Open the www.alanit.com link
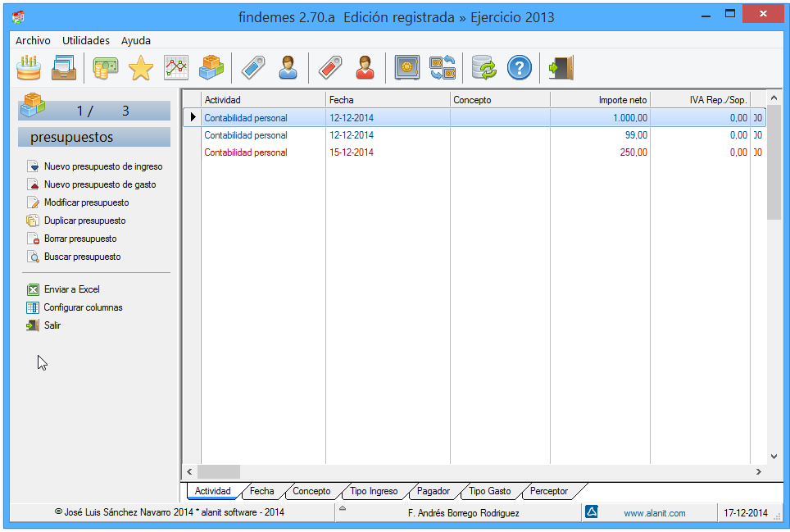The height and width of the screenshot is (532, 790). 654,513
